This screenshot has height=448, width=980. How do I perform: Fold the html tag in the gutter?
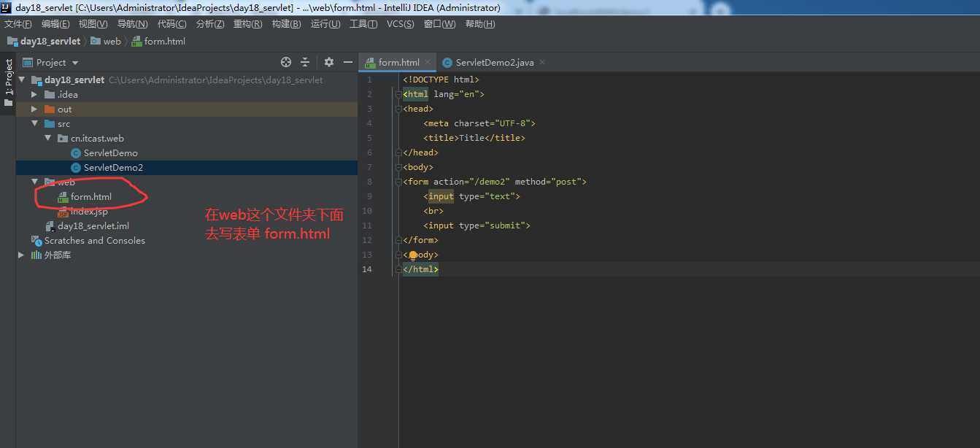(398, 95)
